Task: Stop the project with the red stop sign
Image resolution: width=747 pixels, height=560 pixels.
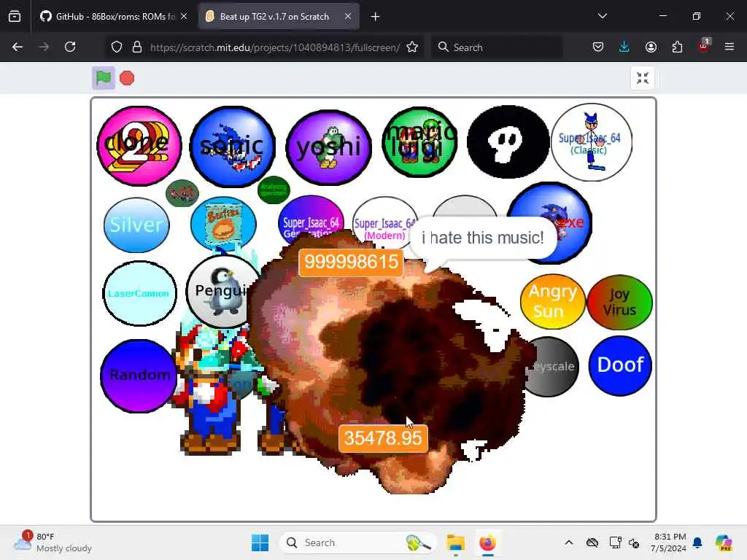Action: click(127, 78)
